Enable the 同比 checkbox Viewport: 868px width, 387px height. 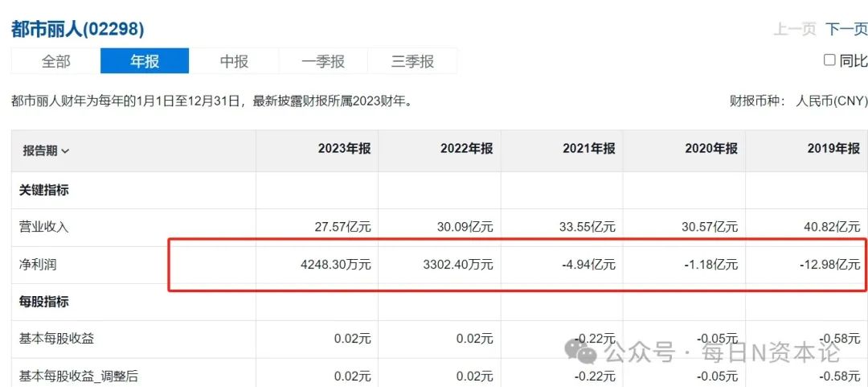click(x=829, y=60)
